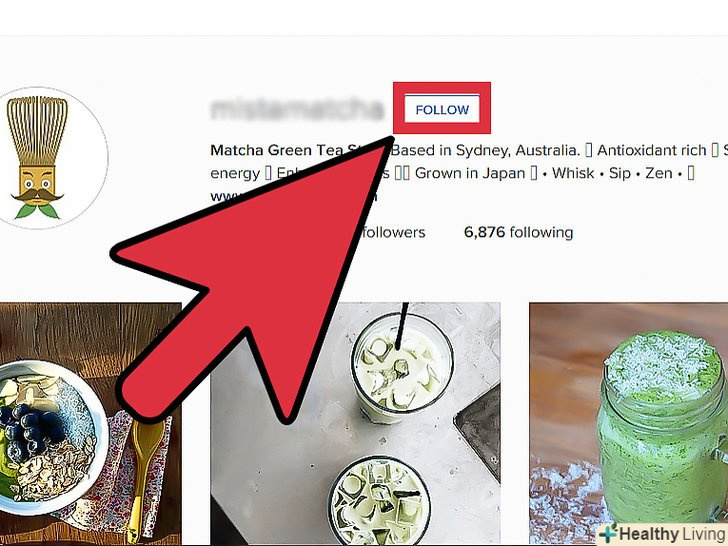The image size is (728, 546).
Task: Open the smoothie bowl with blueberries photo
Action: coord(91,423)
